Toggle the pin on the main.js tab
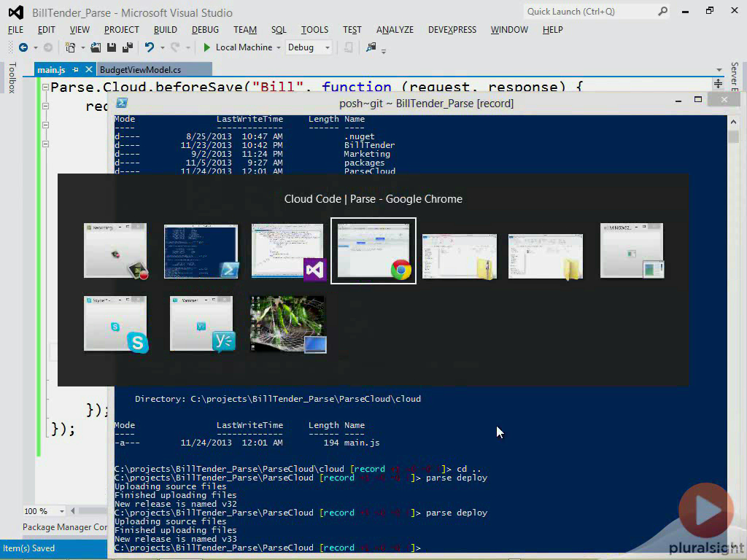The width and height of the screenshot is (747, 560). coord(75,69)
